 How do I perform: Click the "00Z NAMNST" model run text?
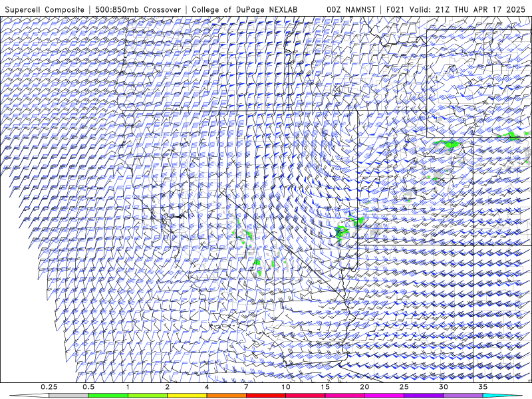[x=351, y=10]
